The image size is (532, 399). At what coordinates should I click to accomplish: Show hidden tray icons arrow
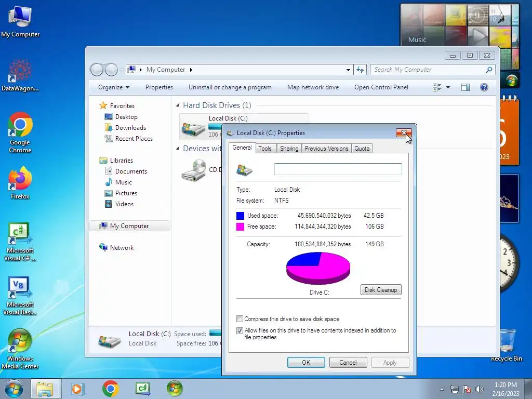pyautogui.click(x=442, y=389)
